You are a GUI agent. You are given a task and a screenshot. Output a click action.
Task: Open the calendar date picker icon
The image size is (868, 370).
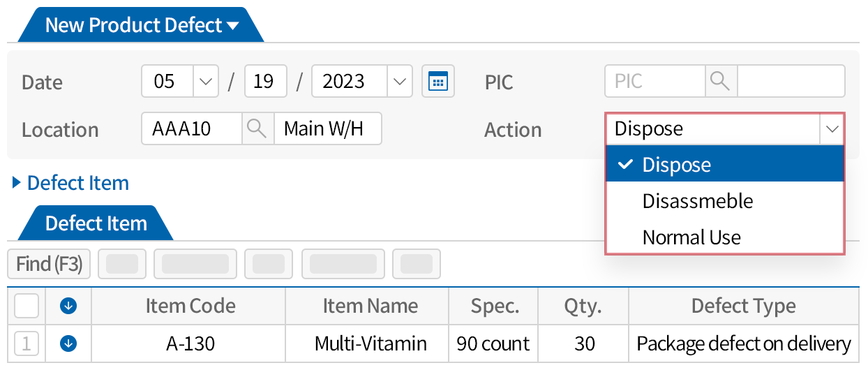pos(437,82)
